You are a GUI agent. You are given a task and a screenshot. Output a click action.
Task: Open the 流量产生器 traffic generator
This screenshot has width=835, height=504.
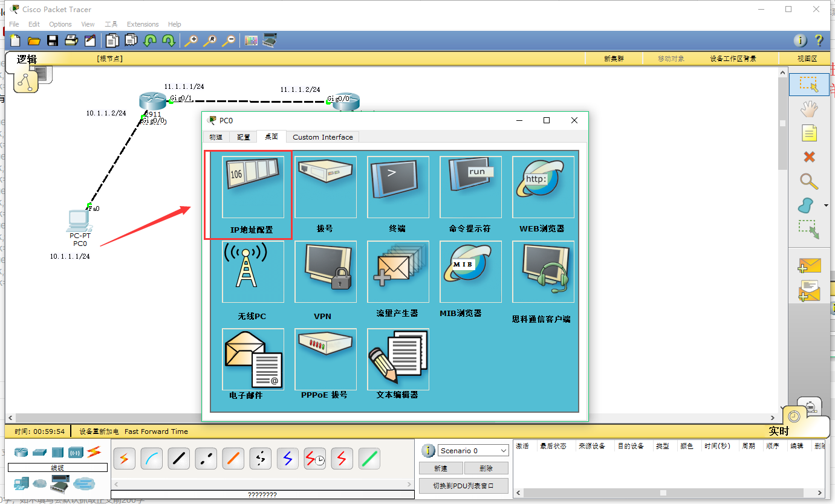point(398,271)
